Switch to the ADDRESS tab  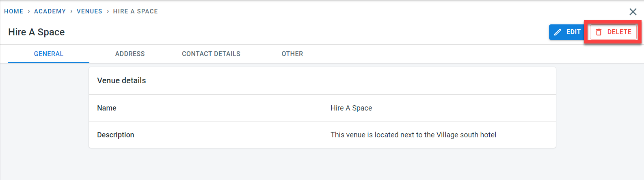coord(130,54)
